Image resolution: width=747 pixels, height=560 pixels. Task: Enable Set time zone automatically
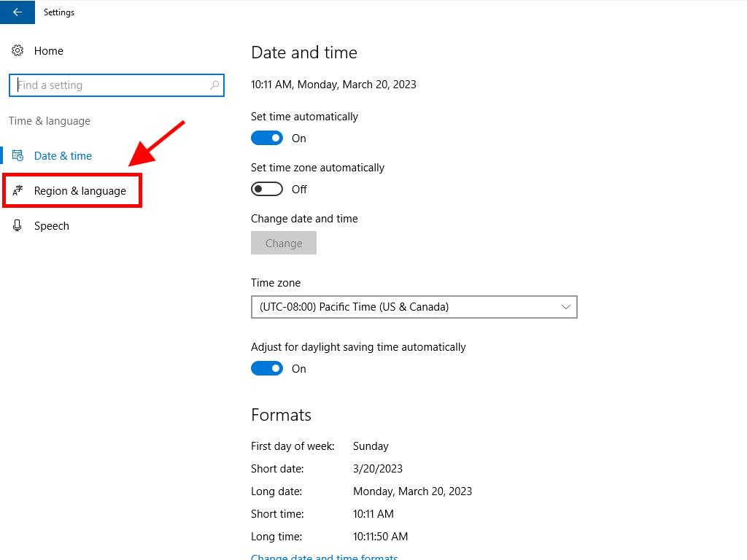267,189
